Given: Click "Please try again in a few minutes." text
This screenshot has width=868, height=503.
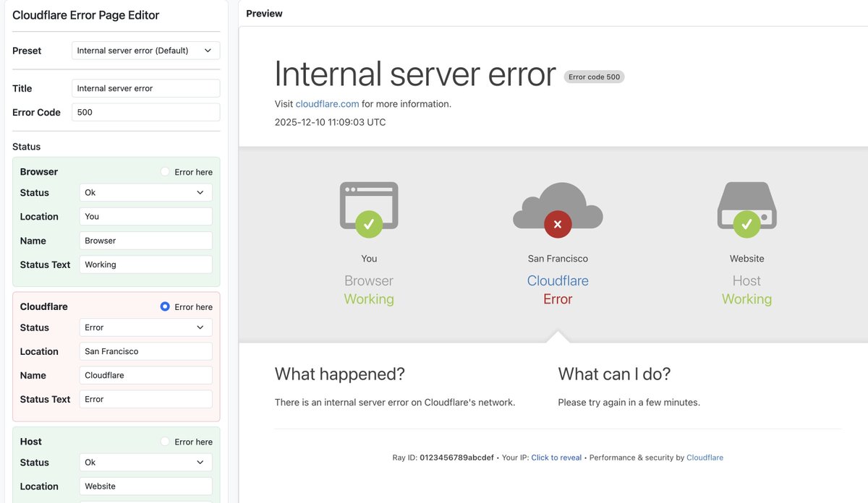Looking at the screenshot, I should [629, 403].
